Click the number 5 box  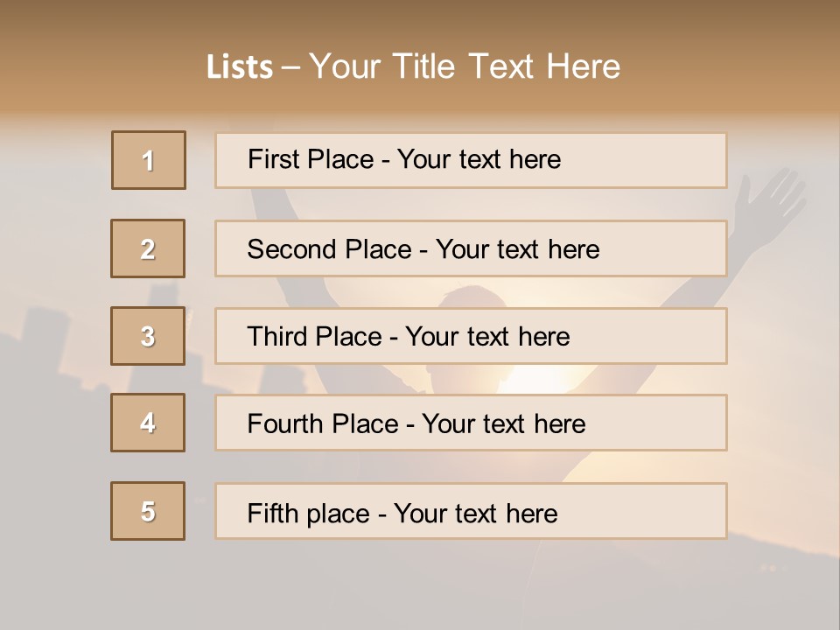point(148,511)
